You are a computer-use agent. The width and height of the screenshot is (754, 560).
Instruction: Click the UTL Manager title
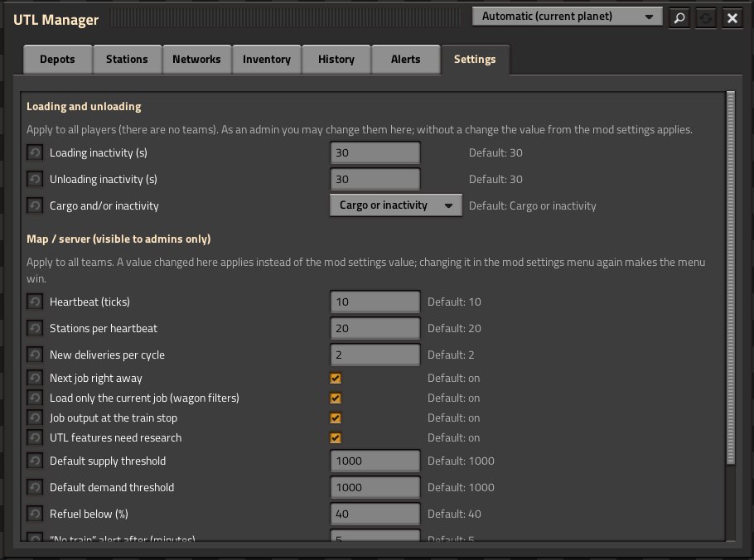point(56,20)
